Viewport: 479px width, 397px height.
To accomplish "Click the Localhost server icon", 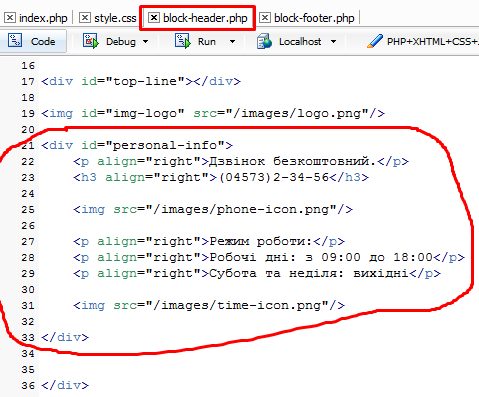I will pos(264,41).
